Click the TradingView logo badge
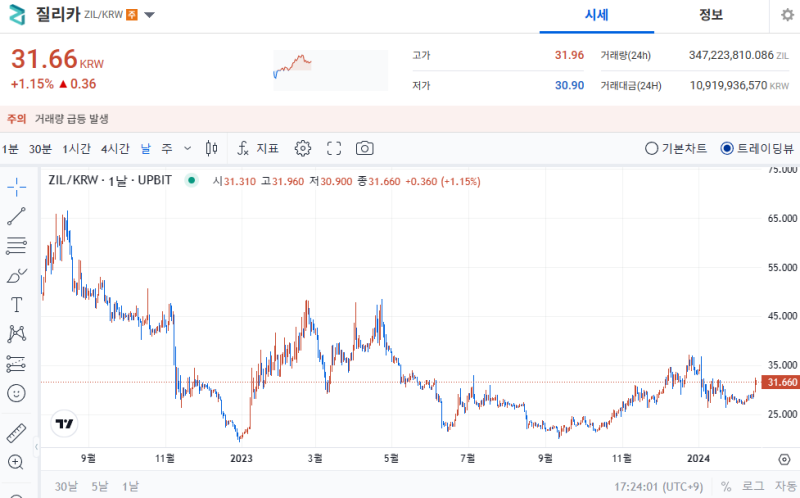Image resolution: width=800 pixels, height=498 pixels. click(x=64, y=424)
